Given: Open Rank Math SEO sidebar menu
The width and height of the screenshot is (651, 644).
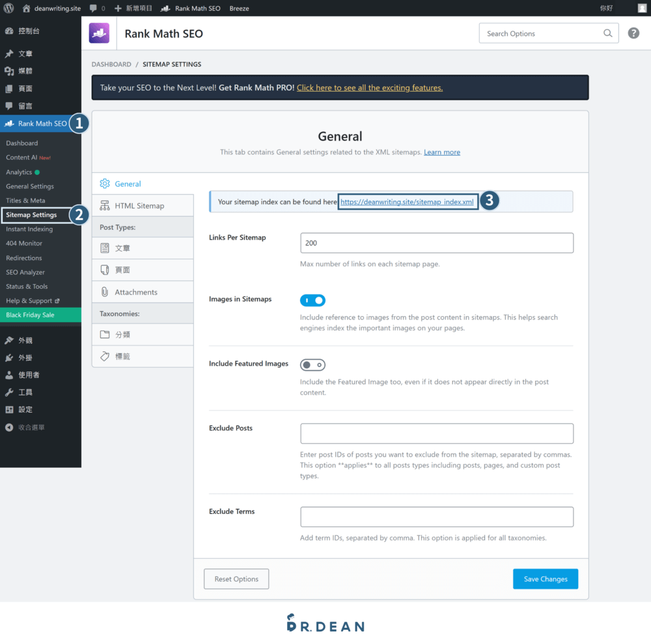Looking at the screenshot, I should 40,124.
